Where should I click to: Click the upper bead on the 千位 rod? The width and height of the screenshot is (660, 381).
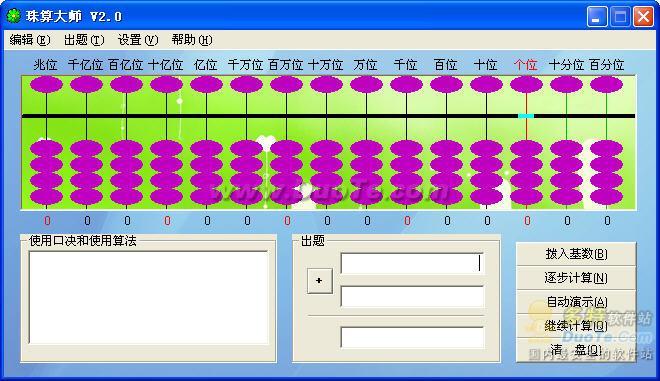(406, 85)
